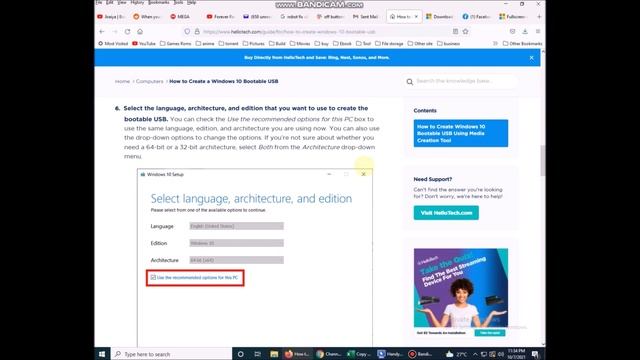Expand the Pictures bookmark folder
Image resolution: width=640 pixels, height=360 pixels.
(253, 43)
